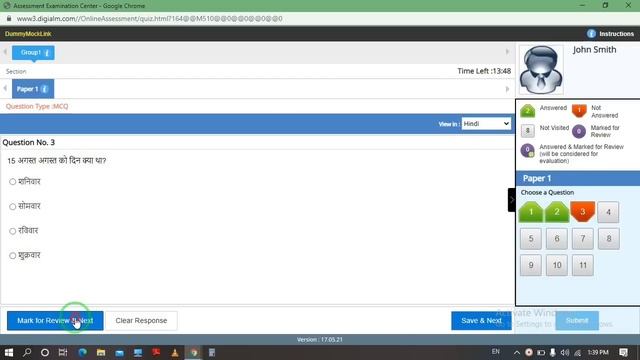Show hidden system tray icons
This screenshot has height=360, width=640.
point(517,352)
